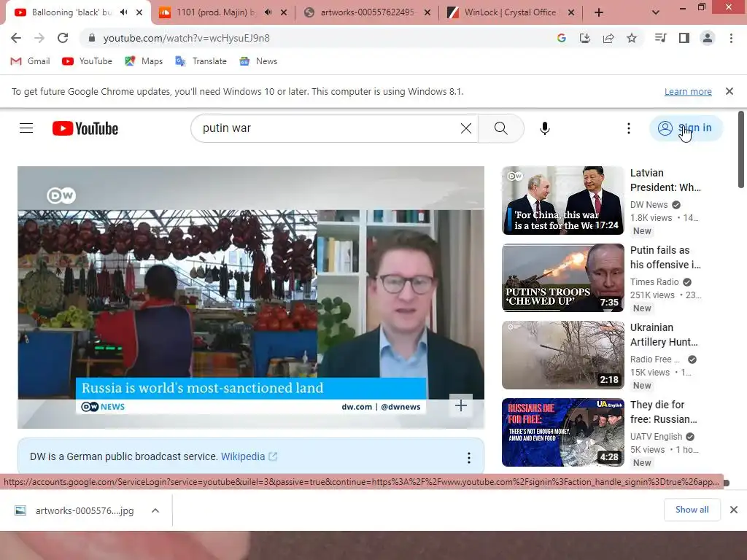
Task: Select the Ballooning 'black' YouTube tab
Action: tap(71, 12)
